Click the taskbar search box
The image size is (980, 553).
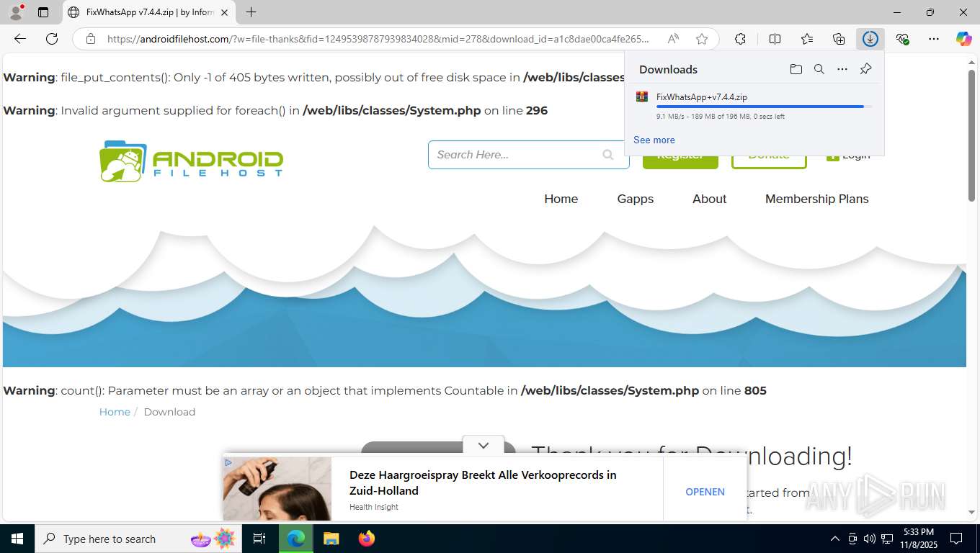[138, 539]
